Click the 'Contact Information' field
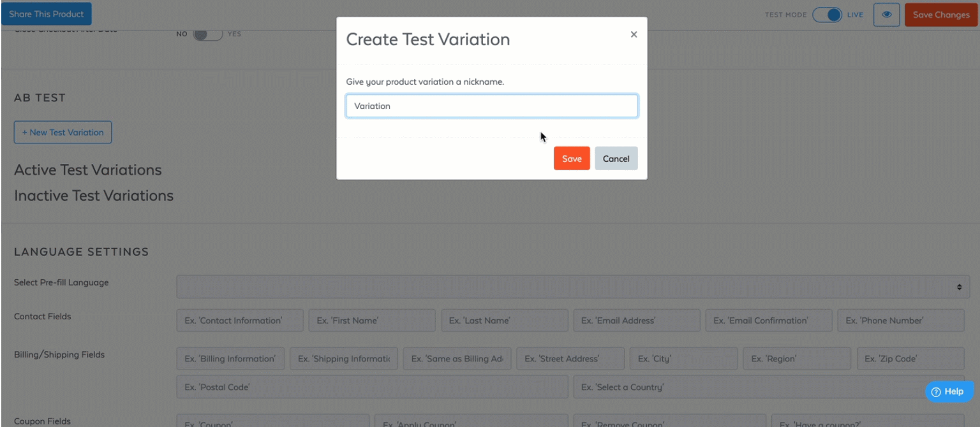 (239, 321)
